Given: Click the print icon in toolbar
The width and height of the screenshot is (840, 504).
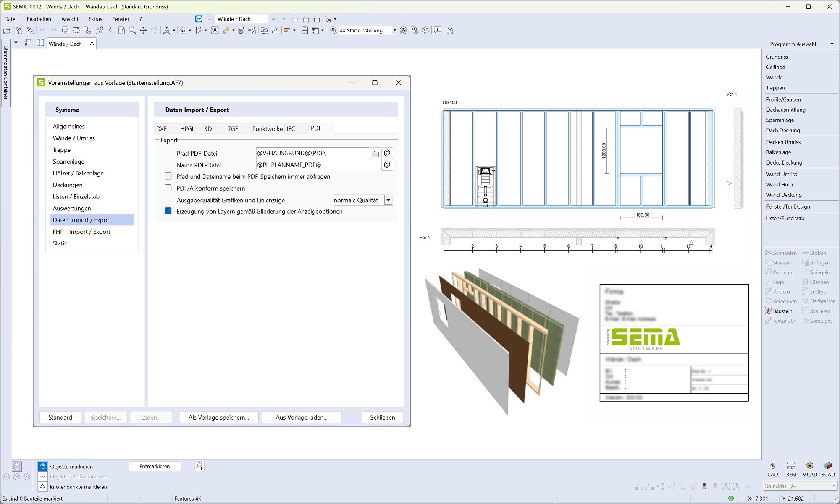Looking at the screenshot, I should (x=66, y=30).
